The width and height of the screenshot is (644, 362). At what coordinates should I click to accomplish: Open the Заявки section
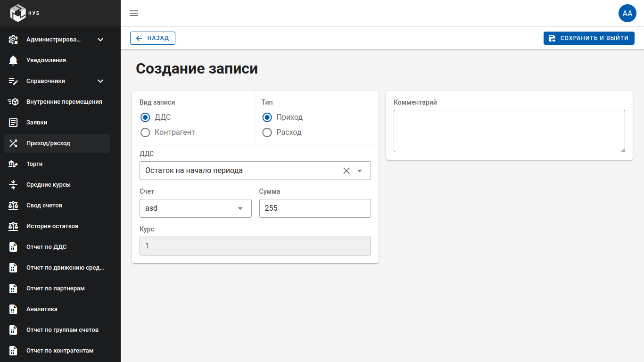pyautogui.click(x=57, y=123)
